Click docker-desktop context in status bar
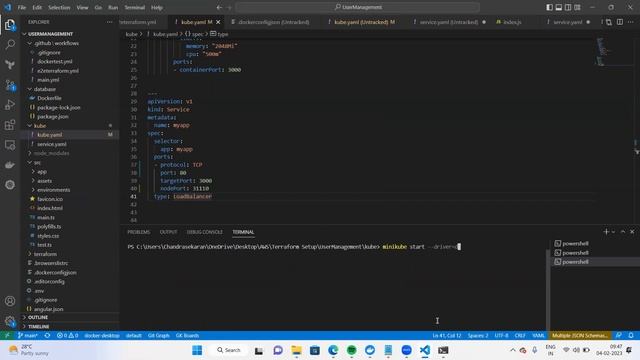Image resolution: width=640 pixels, height=360 pixels. [x=102, y=336]
